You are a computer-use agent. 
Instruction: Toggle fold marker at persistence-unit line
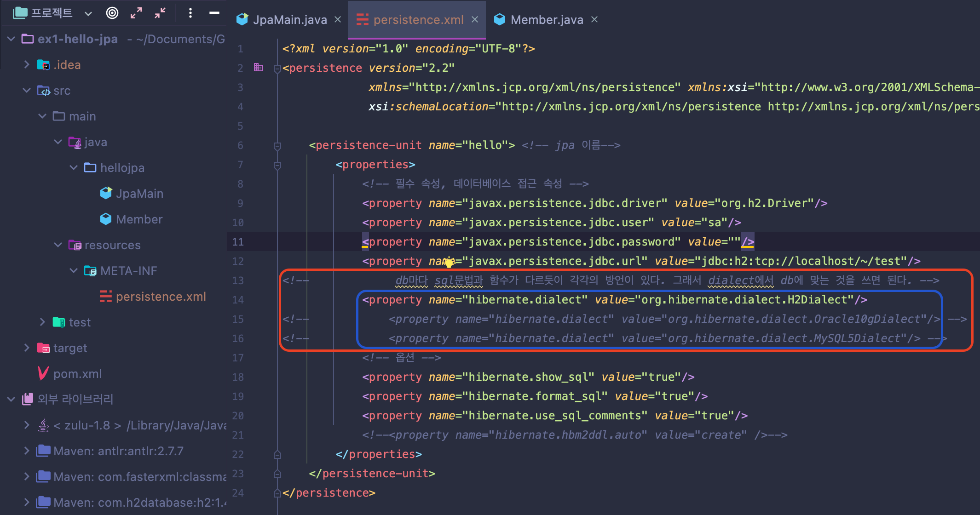coord(277,146)
